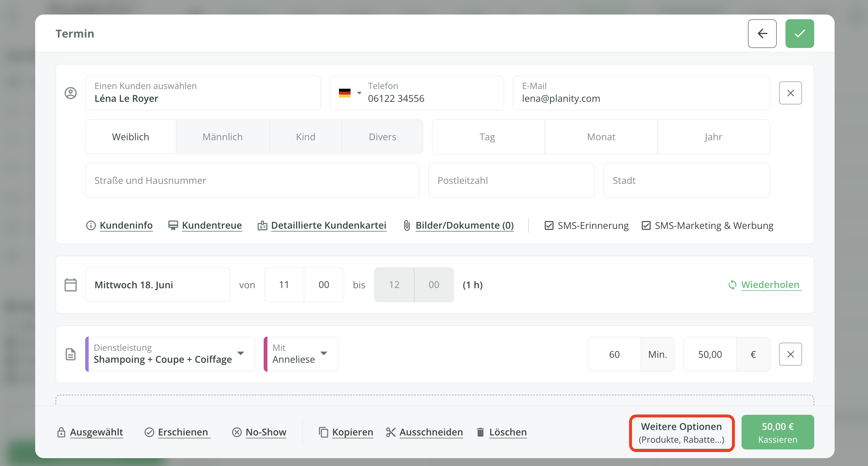Open Weitere Optionen button
This screenshot has height=466, width=868.
681,433
